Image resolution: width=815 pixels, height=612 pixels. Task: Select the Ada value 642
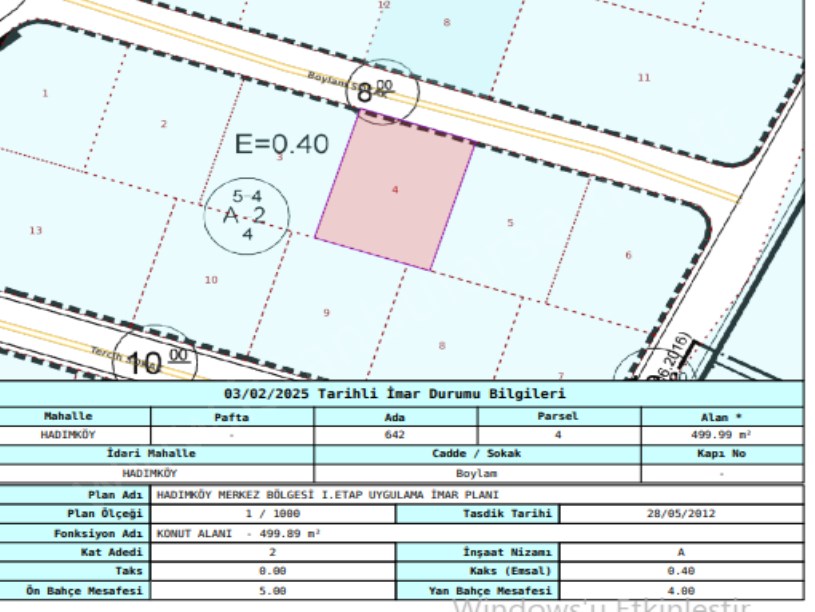pos(395,435)
